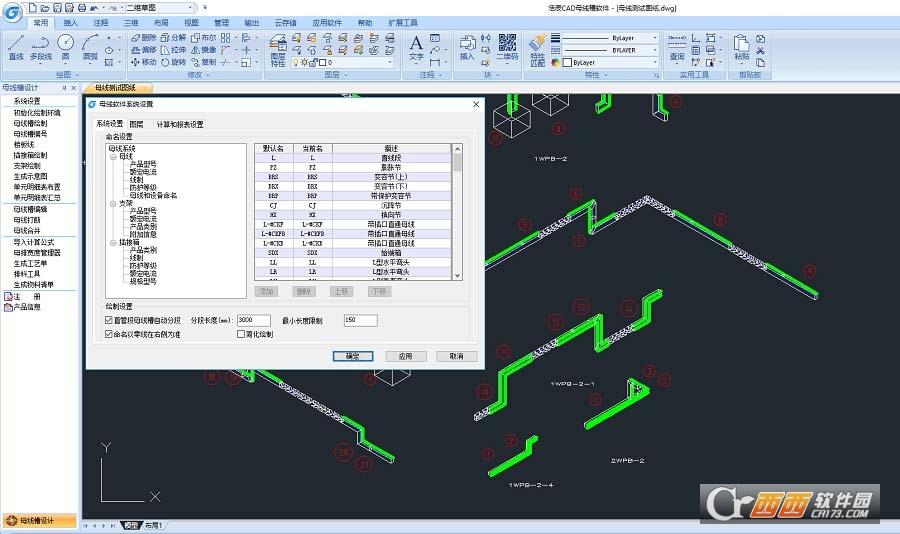900x534 pixels.
Task: Select the 圆 (Circle) tool
Action: pos(66,47)
